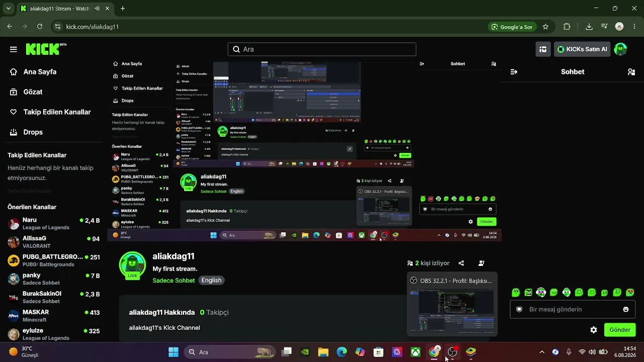Open the AllissaG recommended channel
Image resolution: width=644 pixels, height=362 pixels.
53,242
